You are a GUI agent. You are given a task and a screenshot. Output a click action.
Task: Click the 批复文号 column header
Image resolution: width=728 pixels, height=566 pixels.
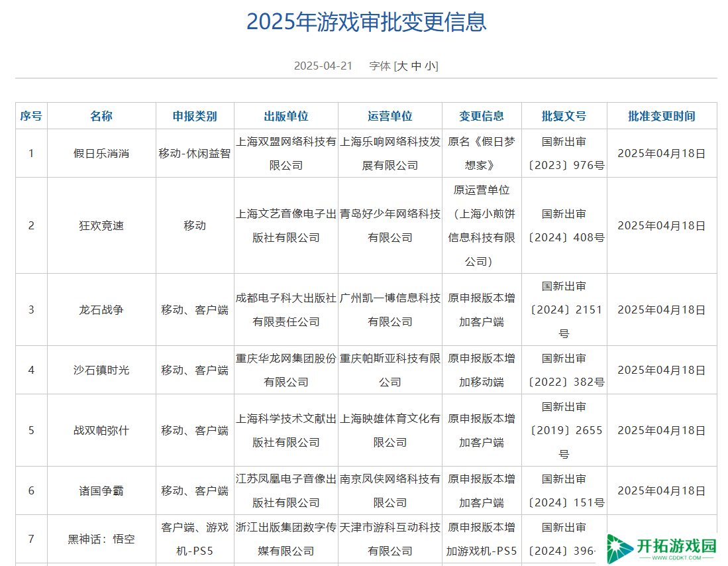pos(564,116)
